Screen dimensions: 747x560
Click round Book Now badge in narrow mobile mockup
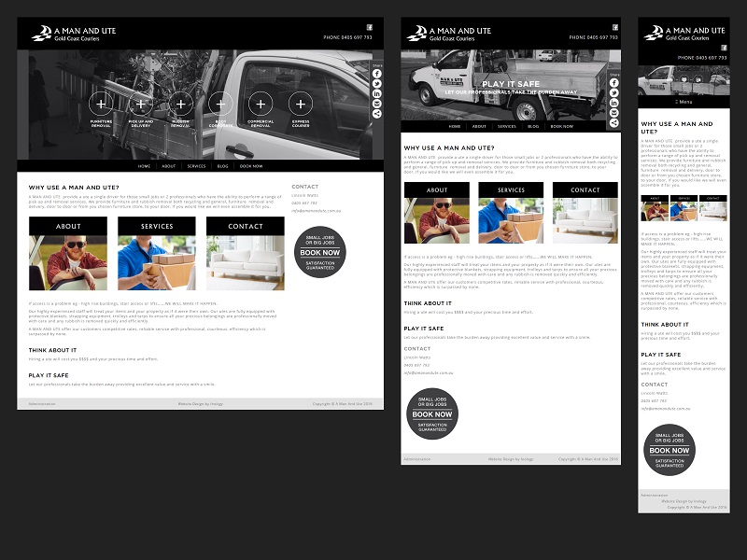coord(669,451)
